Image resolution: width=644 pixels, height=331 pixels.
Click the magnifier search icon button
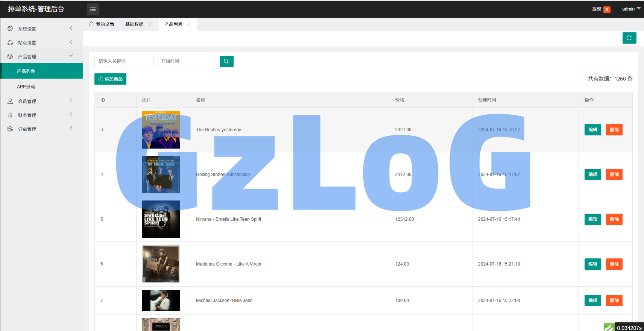(226, 61)
